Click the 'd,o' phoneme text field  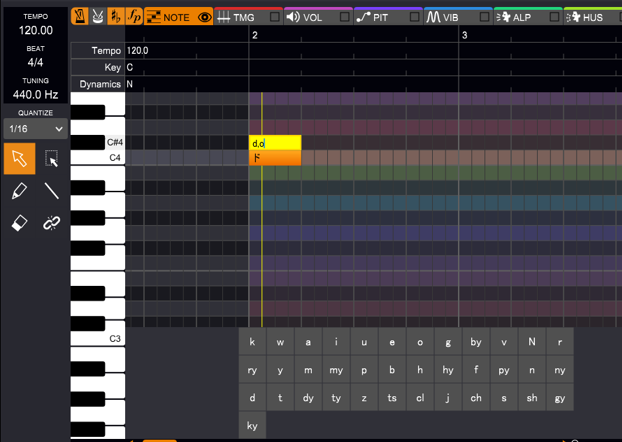coord(275,143)
